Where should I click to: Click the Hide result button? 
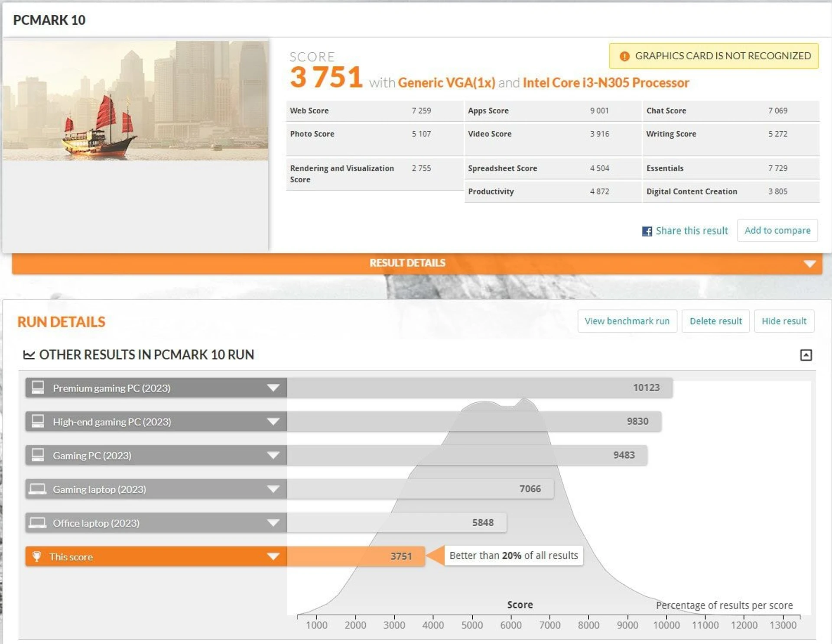click(784, 321)
